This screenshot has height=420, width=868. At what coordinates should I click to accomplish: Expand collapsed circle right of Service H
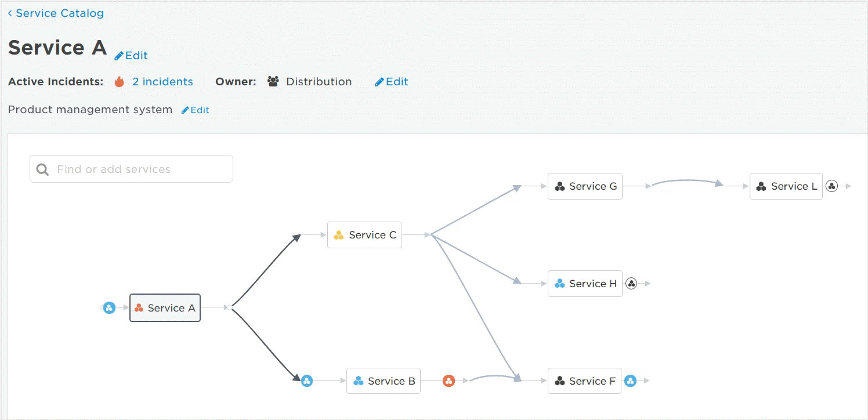point(631,284)
